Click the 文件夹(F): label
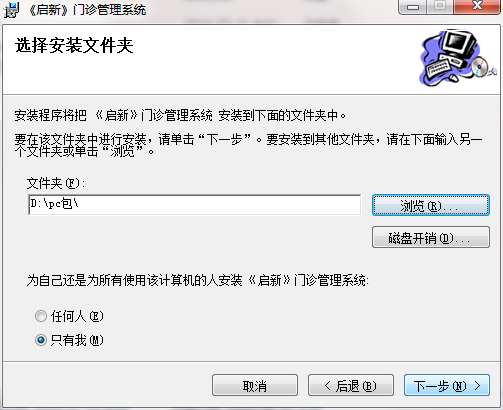Image resolution: width=503 pixels, height=410 pixels. [x=56, y=183]
